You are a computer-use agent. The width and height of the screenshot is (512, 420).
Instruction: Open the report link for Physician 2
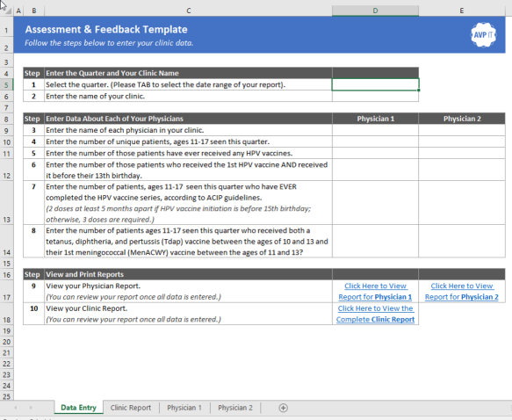coord(462,292)
